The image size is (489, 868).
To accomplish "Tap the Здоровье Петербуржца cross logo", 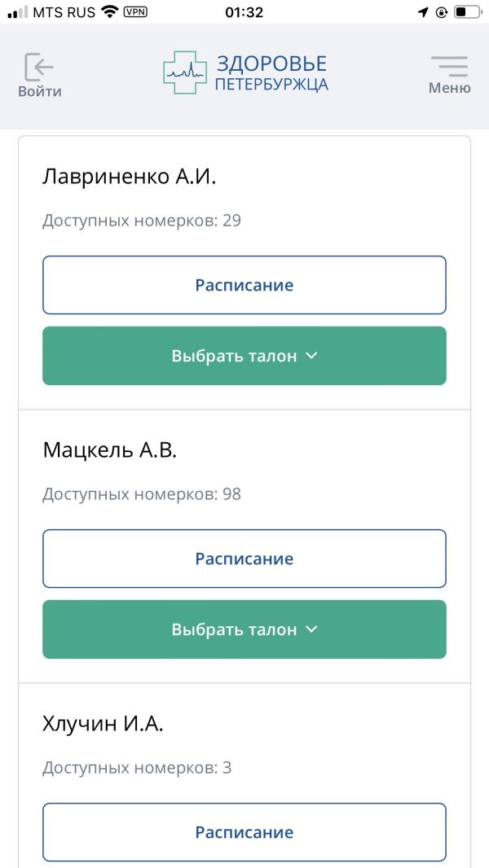I will click(x=185, y=72).
